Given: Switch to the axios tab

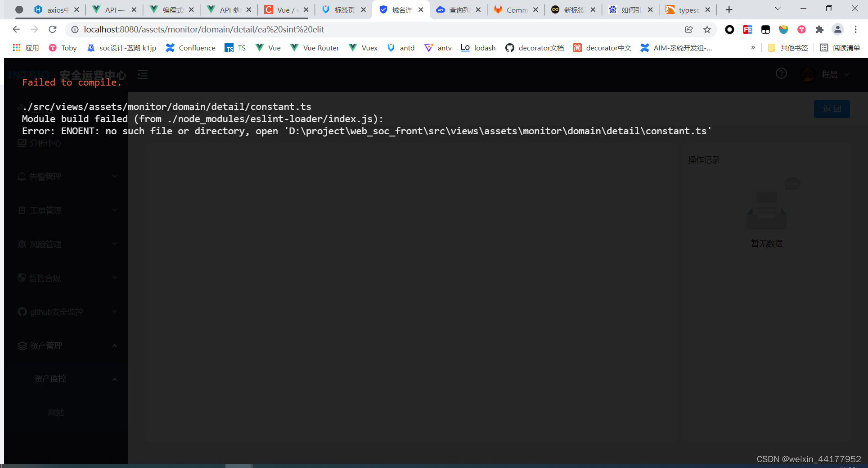Looking at the screenshot, I should click(57, 9).
